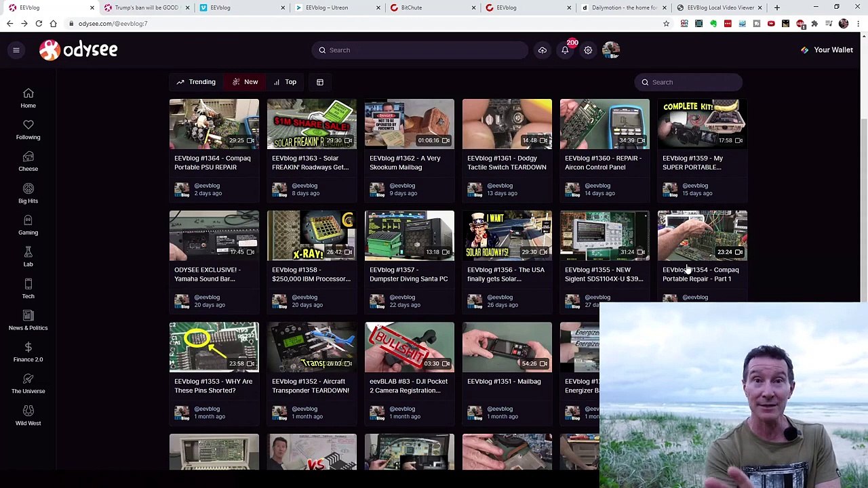This screenshot has height=488, width=868.
Task: Sort channel videos by Trending
Action: tap(196, 82)
